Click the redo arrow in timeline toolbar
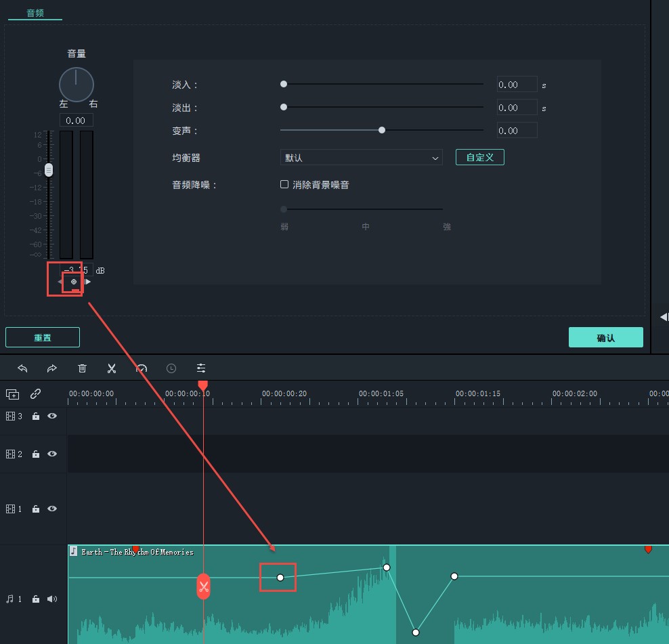Viewport: 669px width, 644px height. [52, 368]
